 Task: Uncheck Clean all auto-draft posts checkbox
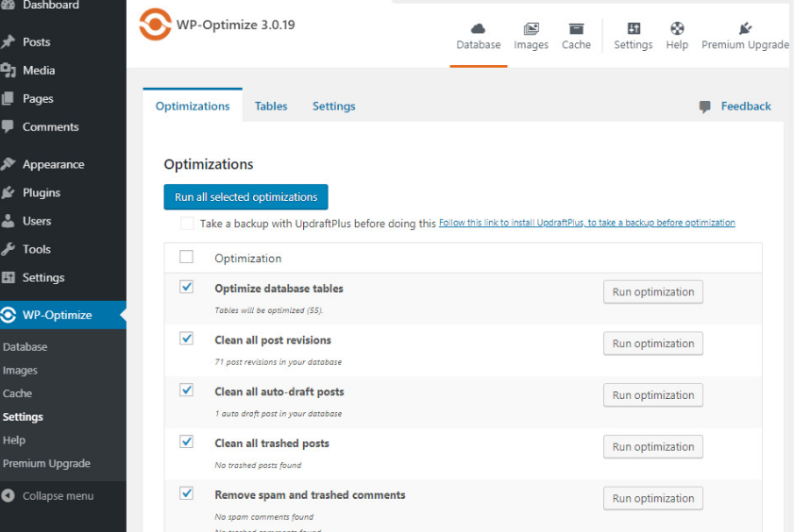tap(186, 390)
